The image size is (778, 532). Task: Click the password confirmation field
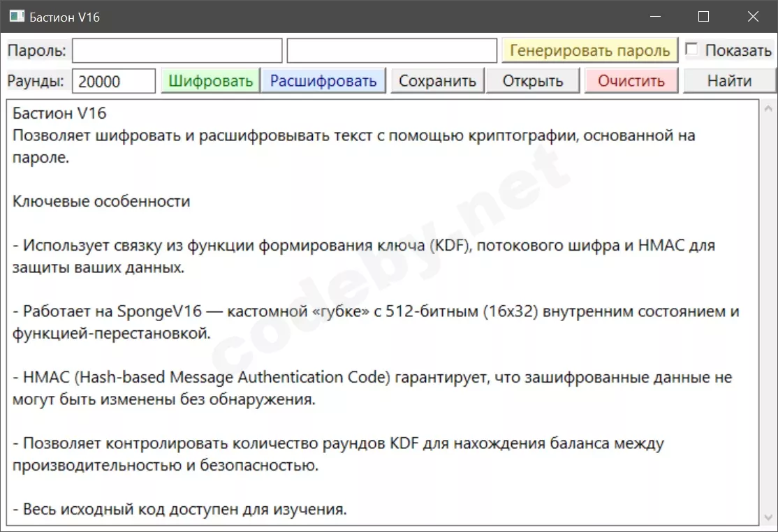pos(391,50)
